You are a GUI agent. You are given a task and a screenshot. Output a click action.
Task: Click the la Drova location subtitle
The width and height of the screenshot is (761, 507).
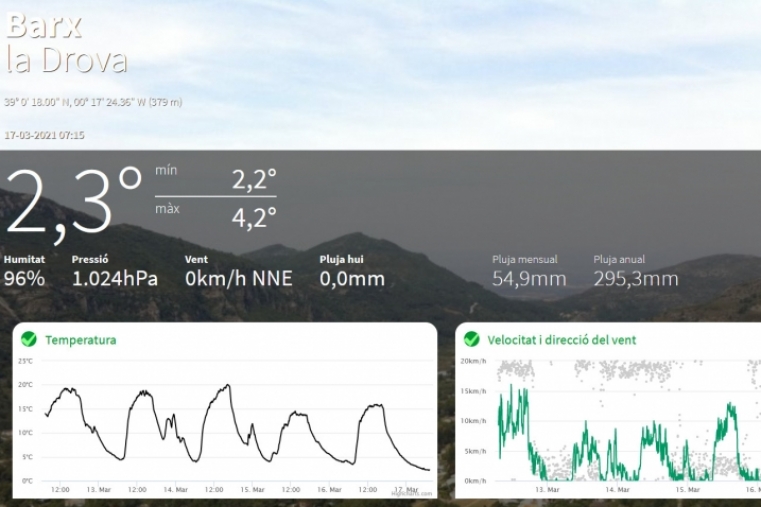tap(66, 60)
